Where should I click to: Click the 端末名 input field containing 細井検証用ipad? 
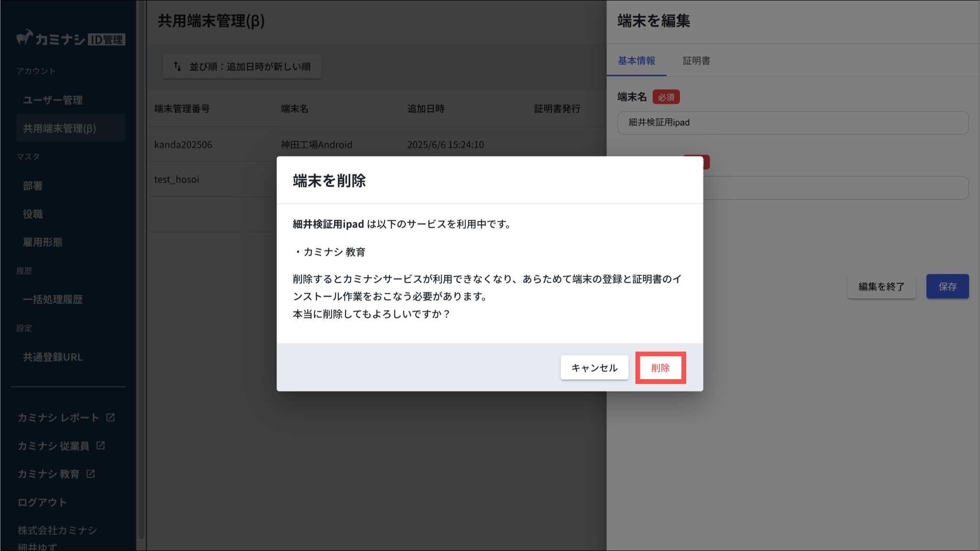click(792, 123)
